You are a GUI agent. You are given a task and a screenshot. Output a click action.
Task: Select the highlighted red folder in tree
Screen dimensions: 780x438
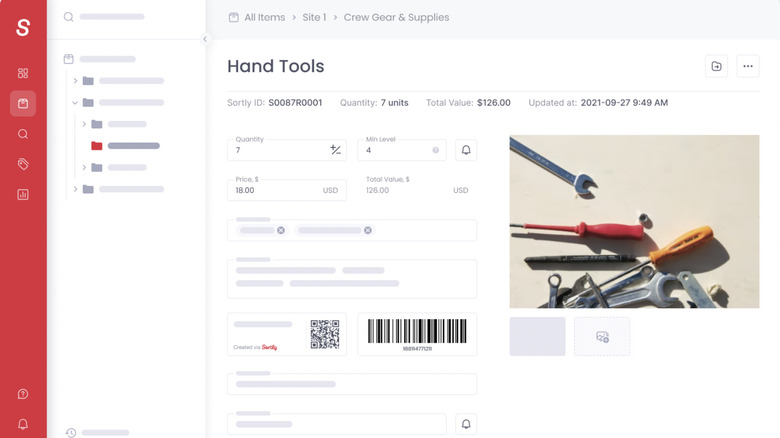point(97,146)
